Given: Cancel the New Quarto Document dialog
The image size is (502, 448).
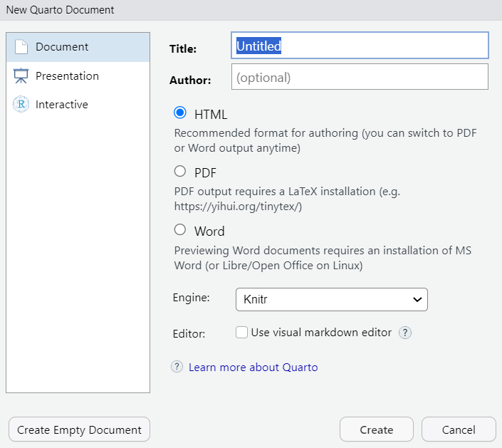Looking at the screenshot, I should point(459,429).
